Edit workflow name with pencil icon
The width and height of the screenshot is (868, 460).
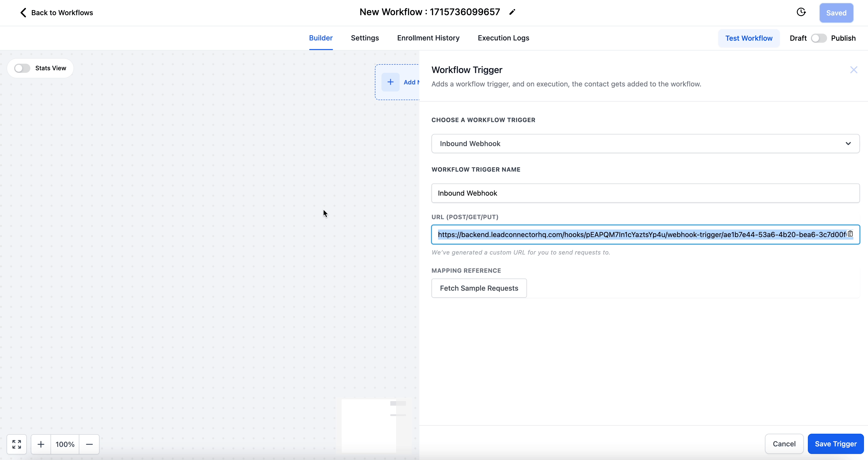[512, 12]
